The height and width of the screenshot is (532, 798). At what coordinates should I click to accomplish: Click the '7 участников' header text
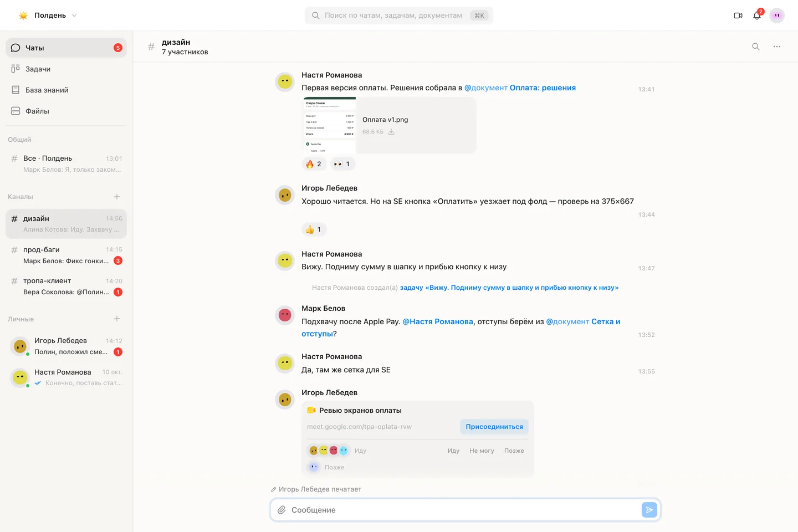(x=185, y=52)
